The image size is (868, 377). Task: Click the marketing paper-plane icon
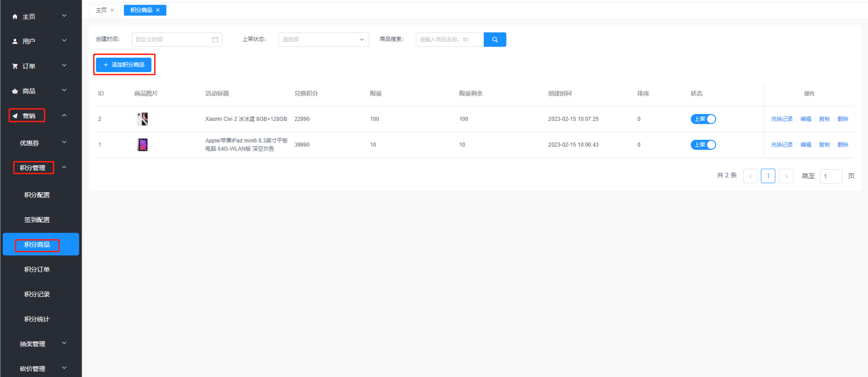(x=15, y=116)
